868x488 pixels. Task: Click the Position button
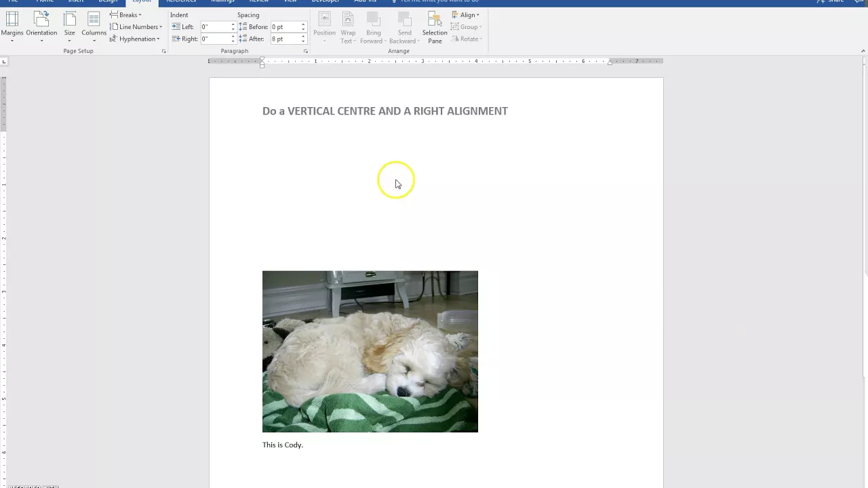pyautogui.click(x=324, y=27)
